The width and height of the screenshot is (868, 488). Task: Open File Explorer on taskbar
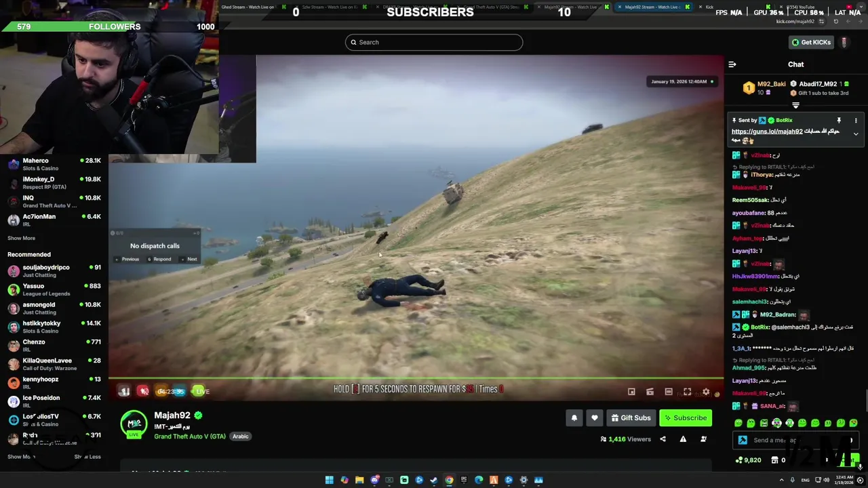tap(359, 480)
